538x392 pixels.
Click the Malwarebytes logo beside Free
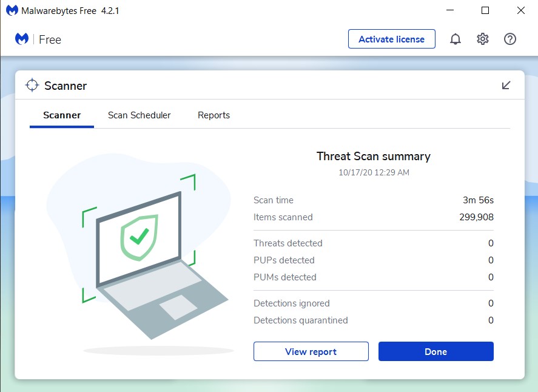[x=22, y=39]
